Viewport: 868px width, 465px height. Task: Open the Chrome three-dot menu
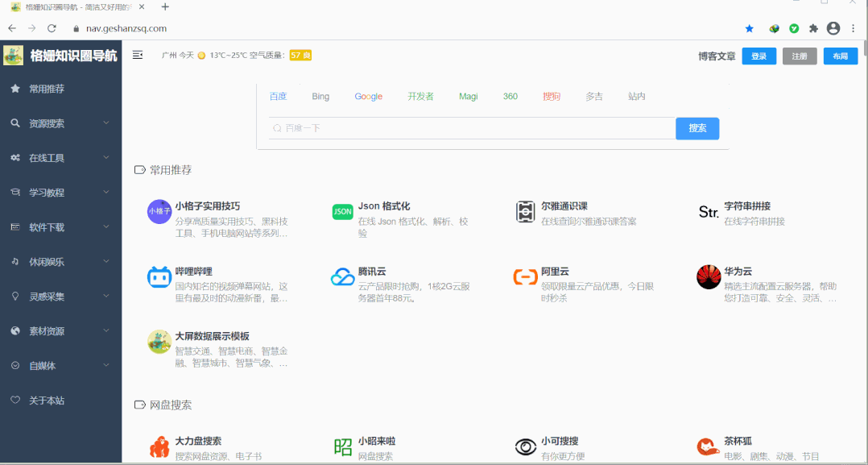[854, 28]
